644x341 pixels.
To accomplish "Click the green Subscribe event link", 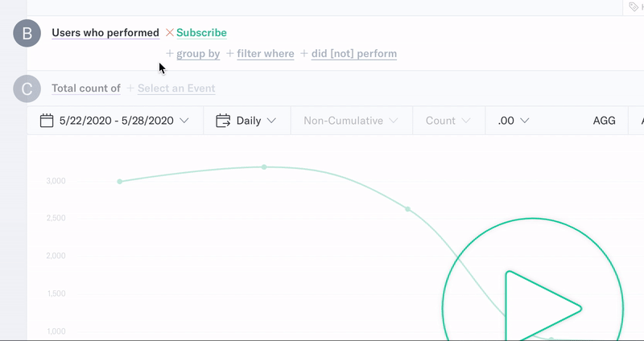I will point(202,33).
